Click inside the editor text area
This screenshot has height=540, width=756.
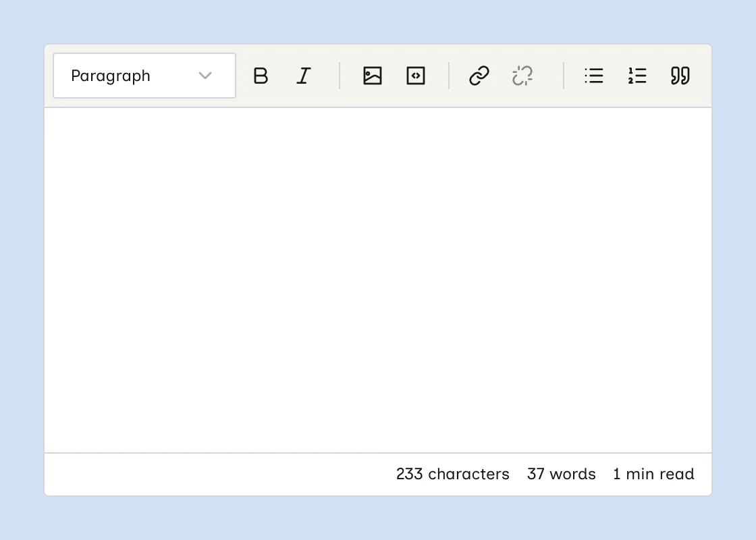click(378, 280)
